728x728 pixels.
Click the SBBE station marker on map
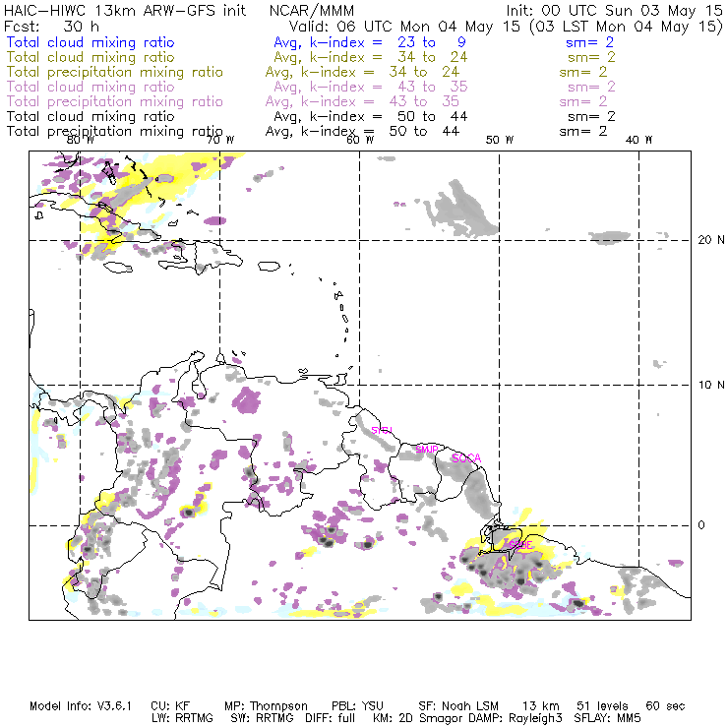point(520,545)
